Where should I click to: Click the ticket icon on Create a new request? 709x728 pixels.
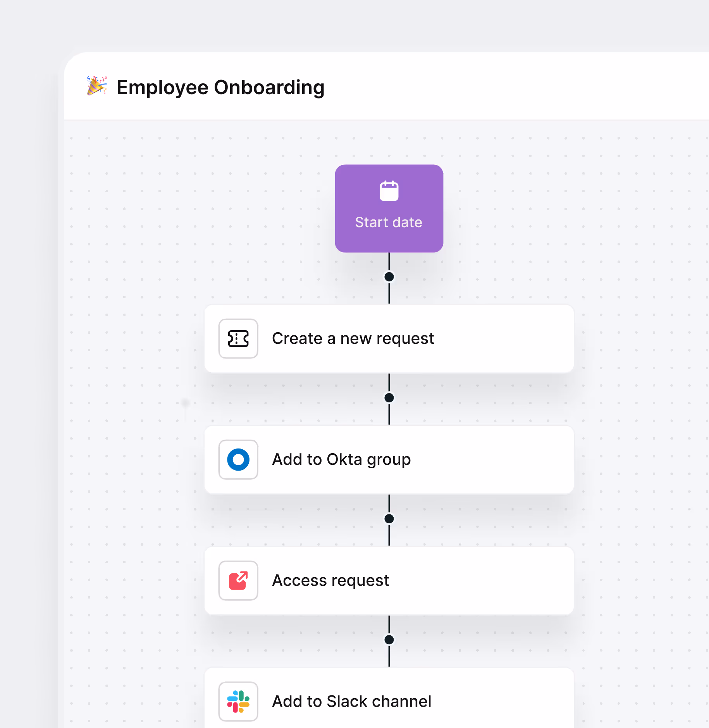(238, 338)
